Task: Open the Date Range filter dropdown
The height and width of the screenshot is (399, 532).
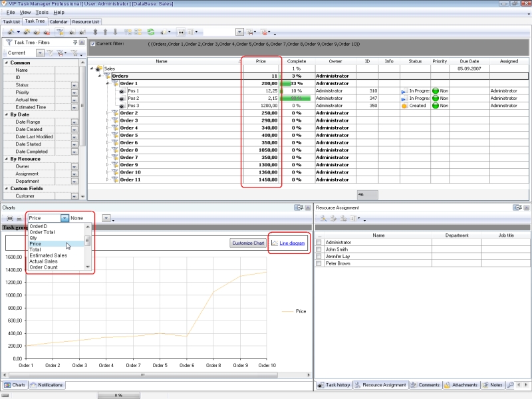Action: tap(74, 122)
